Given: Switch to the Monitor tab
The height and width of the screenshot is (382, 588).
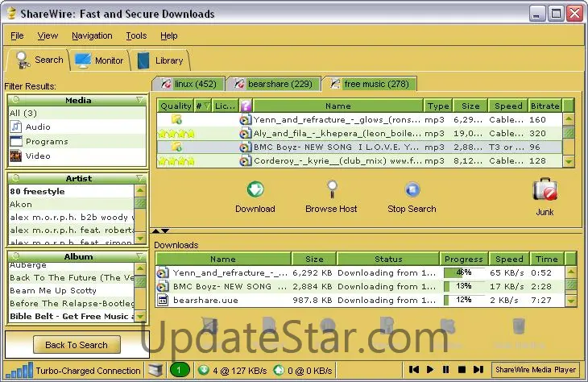Looking at the screenshot, I should (x=99, y=60).
